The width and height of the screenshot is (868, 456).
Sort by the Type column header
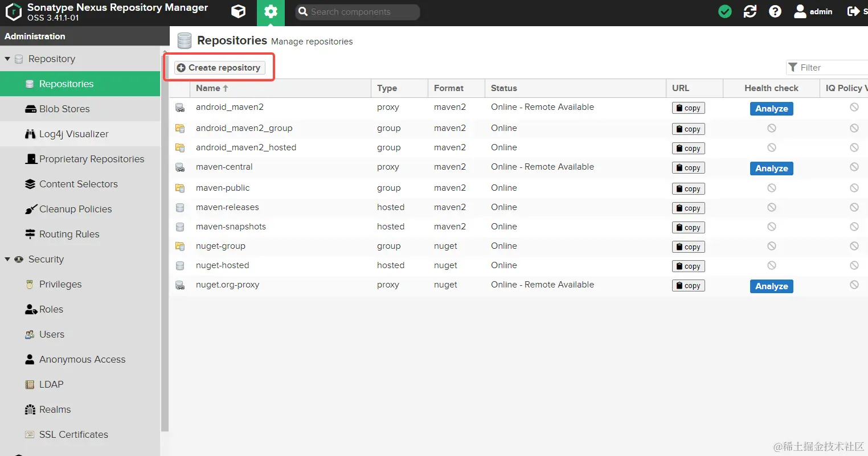pyautogui.click(x=399, y=88)
